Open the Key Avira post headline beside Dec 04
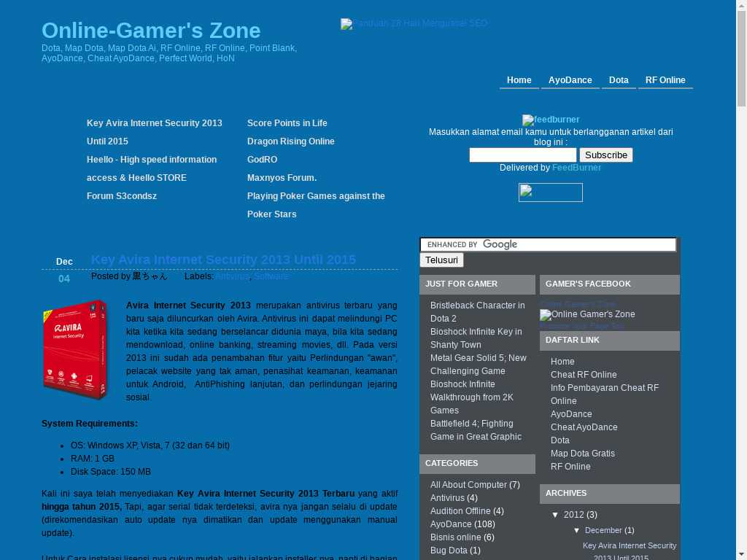This screenshot has height=560, width=747. click(x=223, y=260)
